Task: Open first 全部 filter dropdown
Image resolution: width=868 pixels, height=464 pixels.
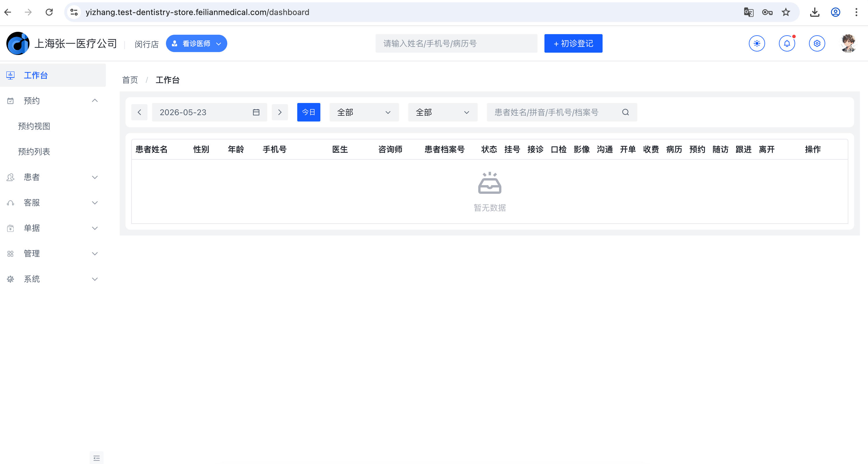Action: (364, 112)
